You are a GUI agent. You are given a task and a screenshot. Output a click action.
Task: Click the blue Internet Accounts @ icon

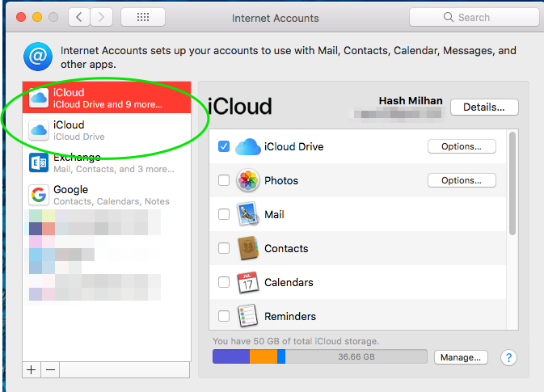[x=38, y=57]
